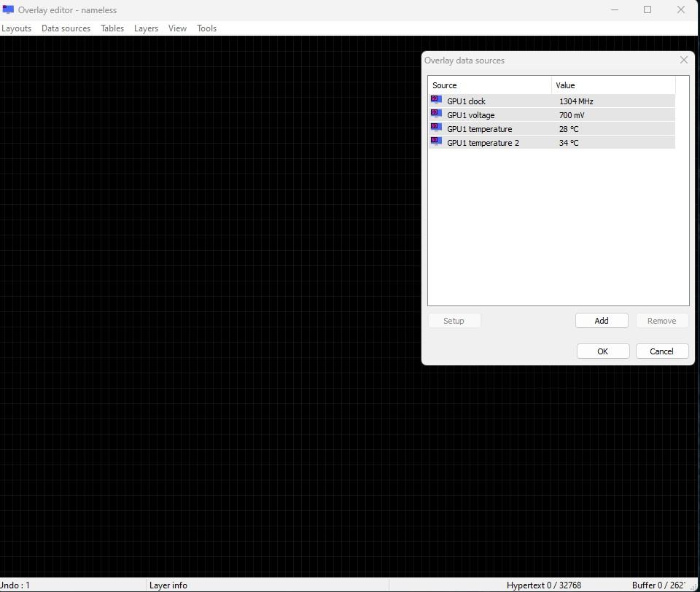Click the Hypertext 0 / 32768 status entry
Image resolution: width=700 pixels, height=592 pixels.
coord(544,585)
